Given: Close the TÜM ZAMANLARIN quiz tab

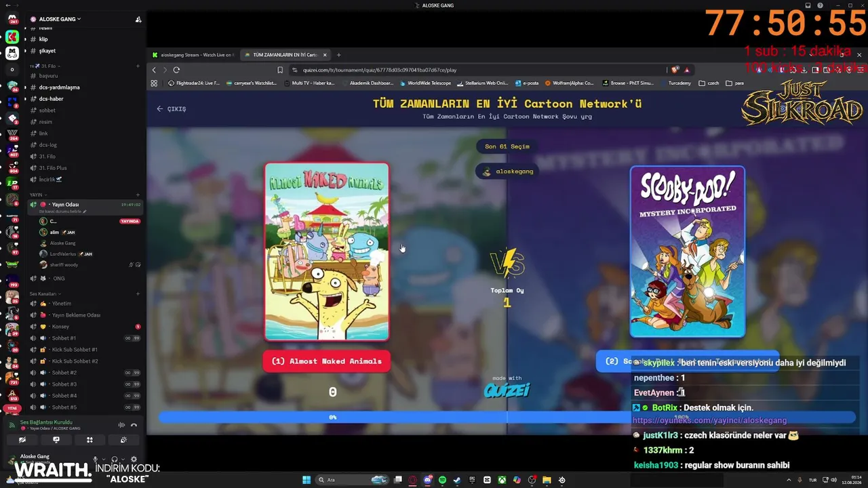Looking at the screenshot, I should (325, 55).
